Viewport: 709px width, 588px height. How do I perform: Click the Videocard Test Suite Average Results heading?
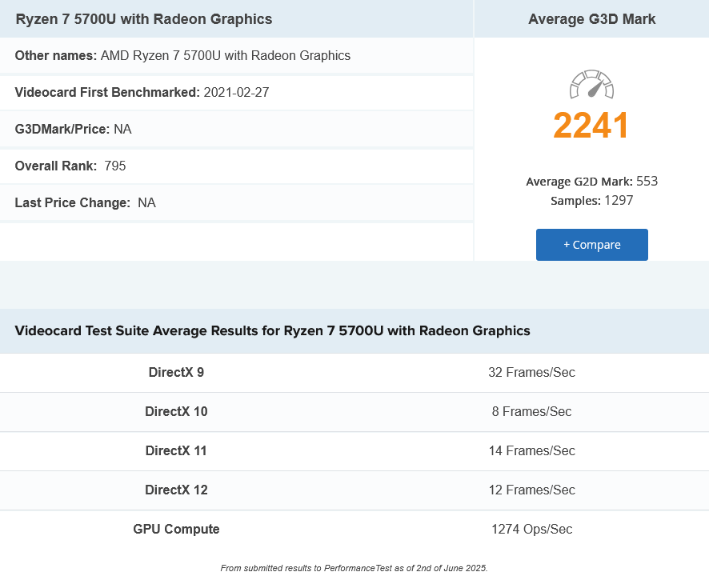pos(272,330)
